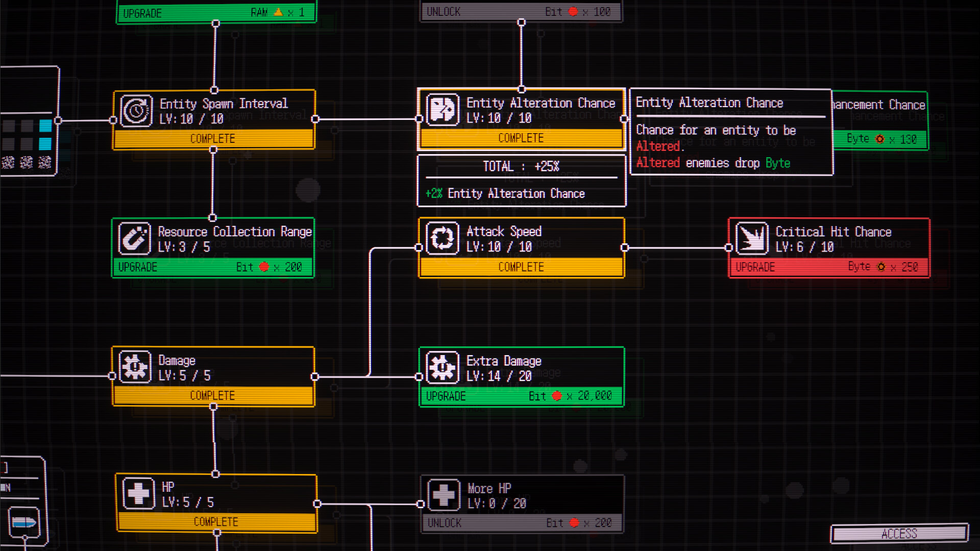
Task: Click the Attack Speed circular-arrows icon
Action: click(x=442, y=238)
